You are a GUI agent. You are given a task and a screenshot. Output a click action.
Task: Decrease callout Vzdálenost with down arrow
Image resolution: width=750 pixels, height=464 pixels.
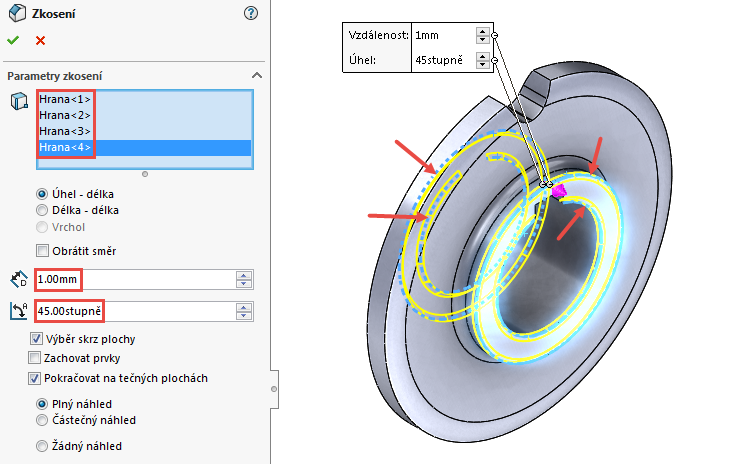(483, 39)
